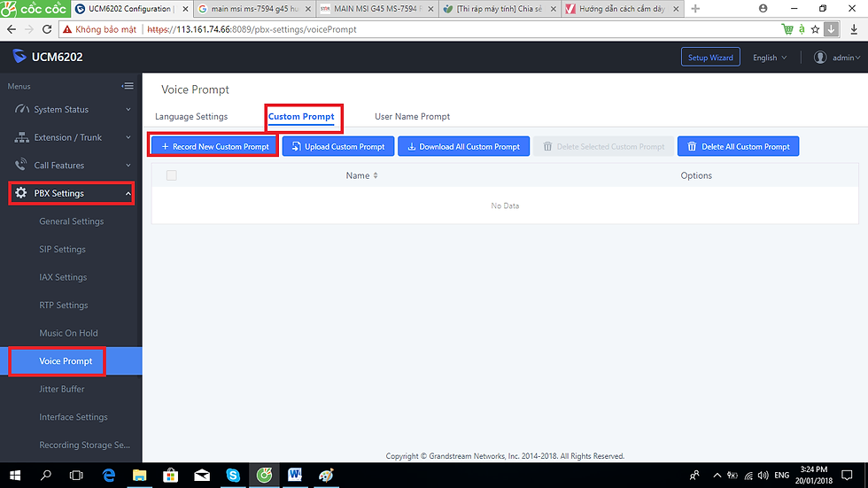Collapse the Menus sidebar icon
The width and height of the screenshot is (868, 488).
click(128, 86)
